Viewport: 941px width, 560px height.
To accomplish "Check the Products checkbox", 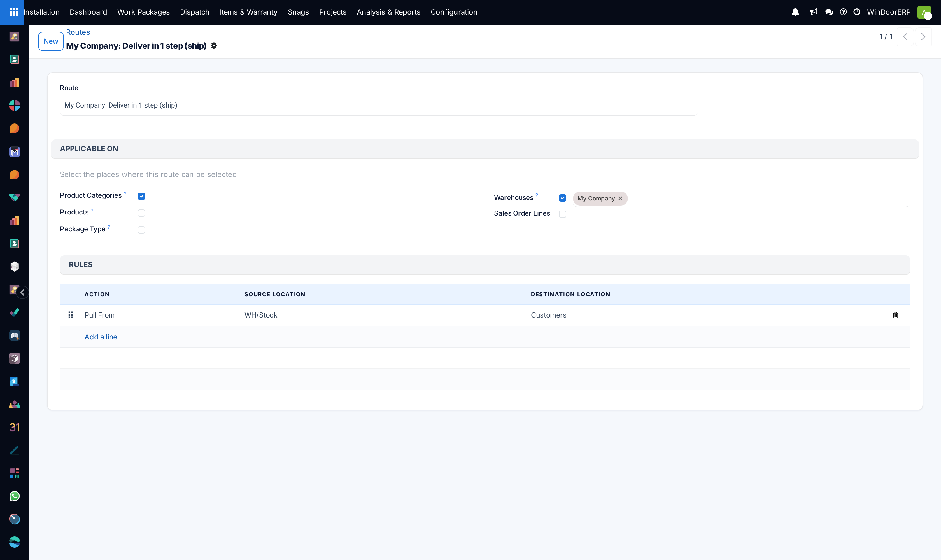I will pyautogui.click(x=141, y=213).
